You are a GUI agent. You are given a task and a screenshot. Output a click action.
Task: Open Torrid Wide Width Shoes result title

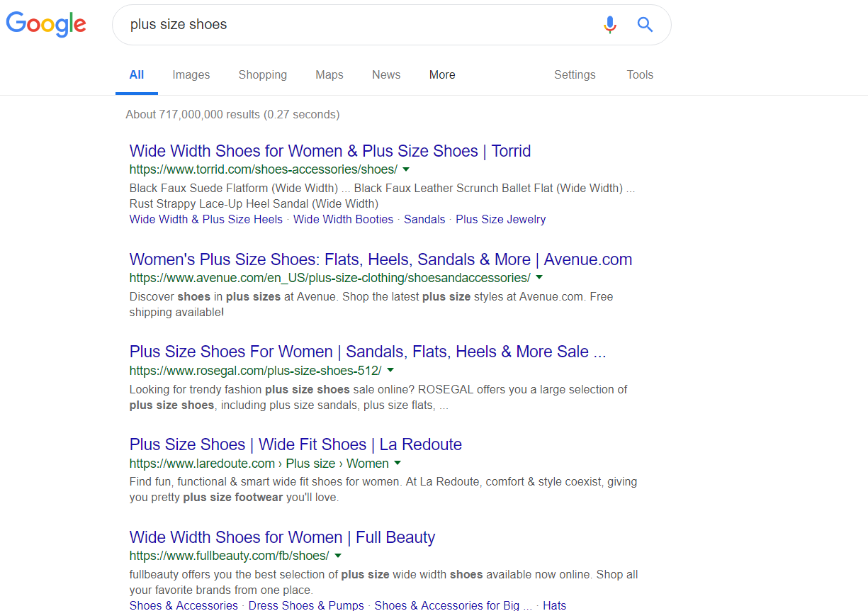coord(330,151)
